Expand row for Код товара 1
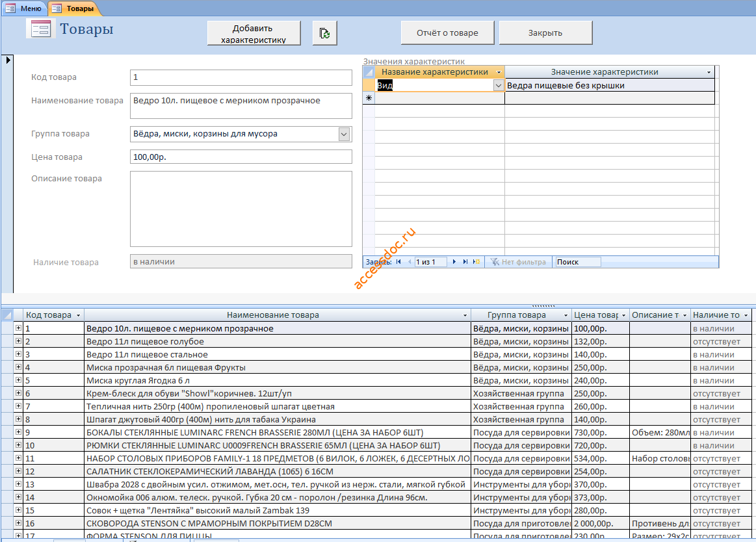The width and height of the screenshot is (756, 542). 18,328
